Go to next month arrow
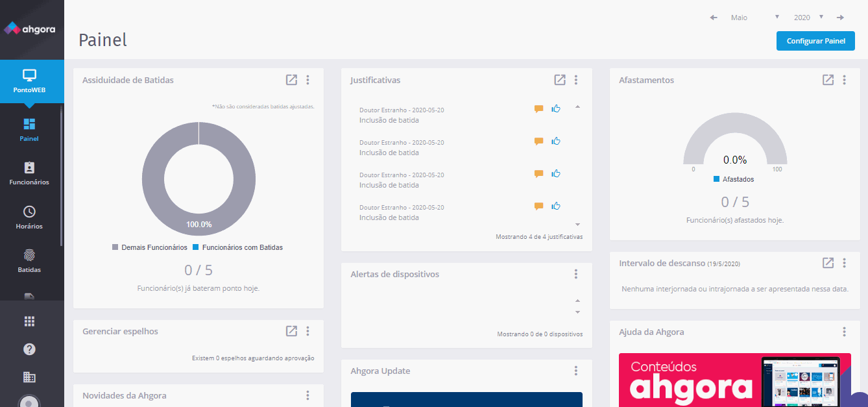The image size is (868, 407). click(x=840, y=18)
